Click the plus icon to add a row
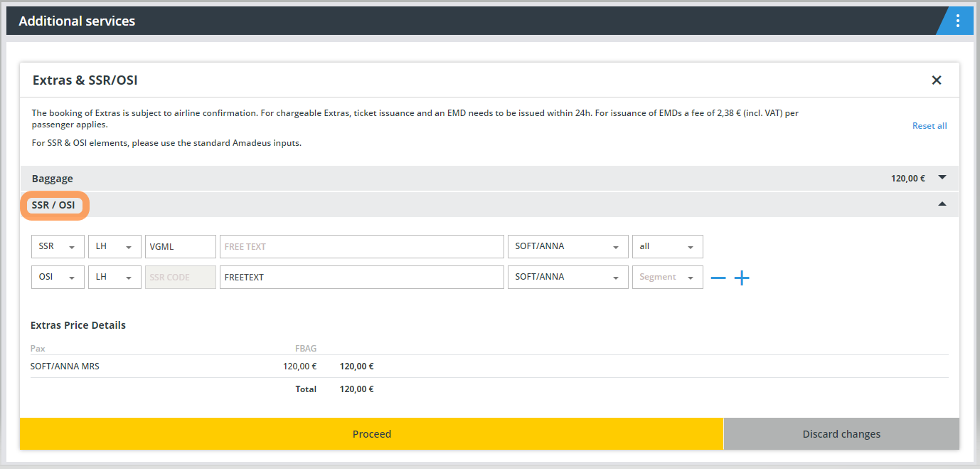This screenshot has width=980, height=469. [742, 278]
